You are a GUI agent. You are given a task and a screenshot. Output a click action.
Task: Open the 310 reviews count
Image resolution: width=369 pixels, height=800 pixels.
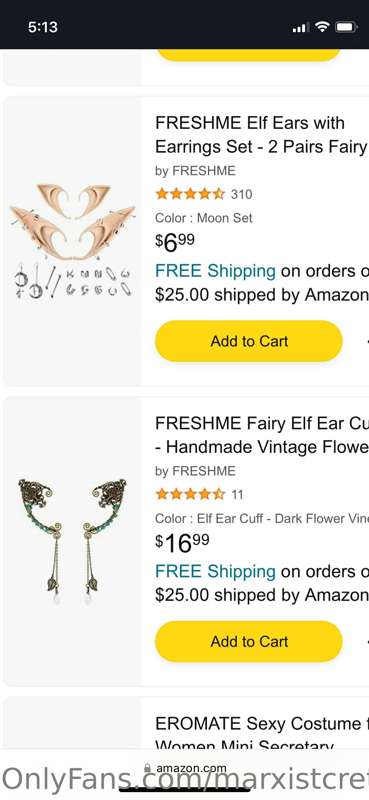tap(241, 194)
